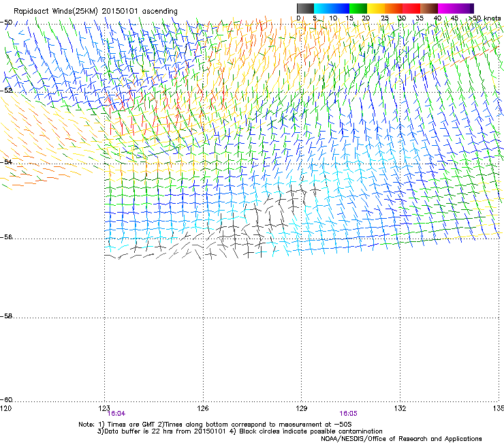Screen dimensions: 504x443
Task: Click the latitude label '-52'
Action: point(6,91)
